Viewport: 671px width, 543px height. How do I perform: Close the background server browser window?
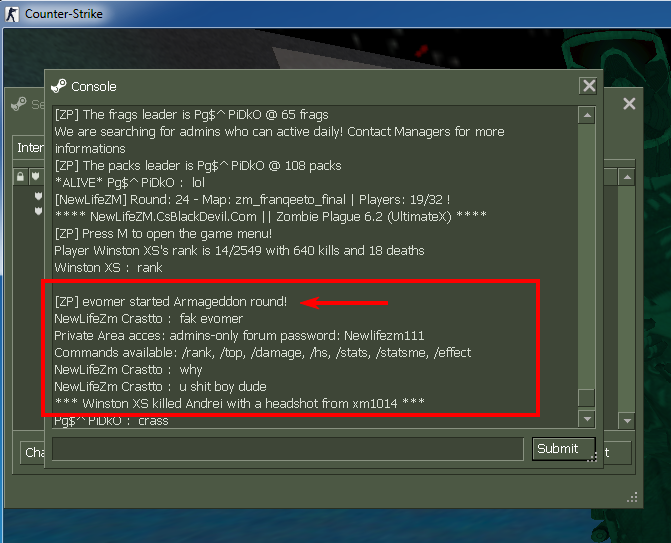click(x=629, y=104)
